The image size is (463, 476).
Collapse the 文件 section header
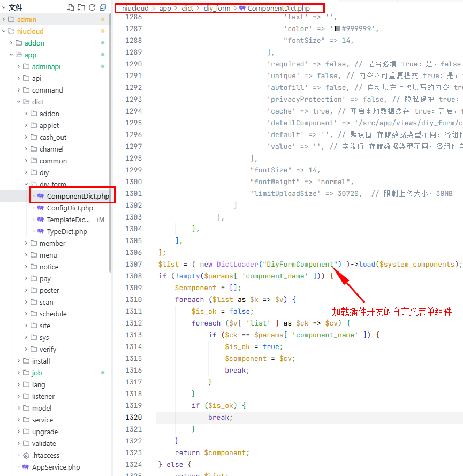pyautogui.click(x=4, y=7)
